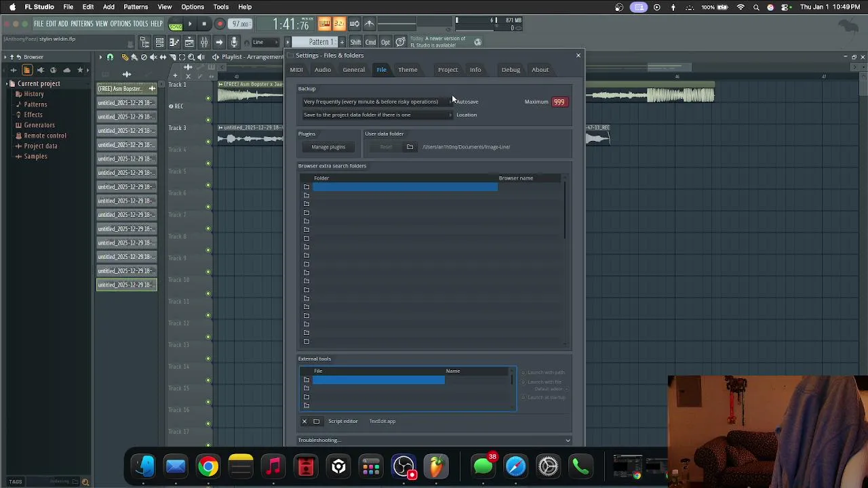The width and height of the screenshot is (868, 488).
Task: Click the first External tools folder icon
Action: [x=307, y=380]
